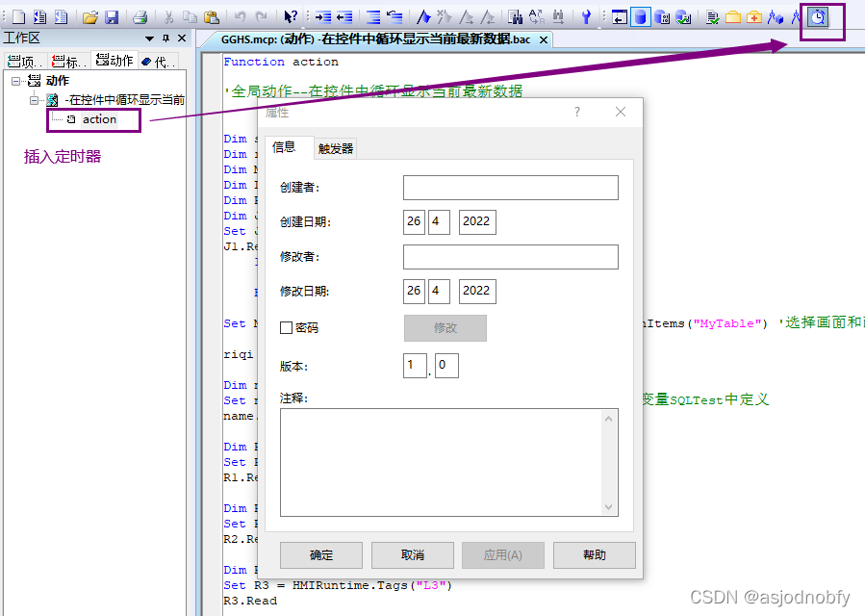Screen dimensions: 865x616
Task: Open Find in files binoculars icon
Action: (x=516, y=17)
